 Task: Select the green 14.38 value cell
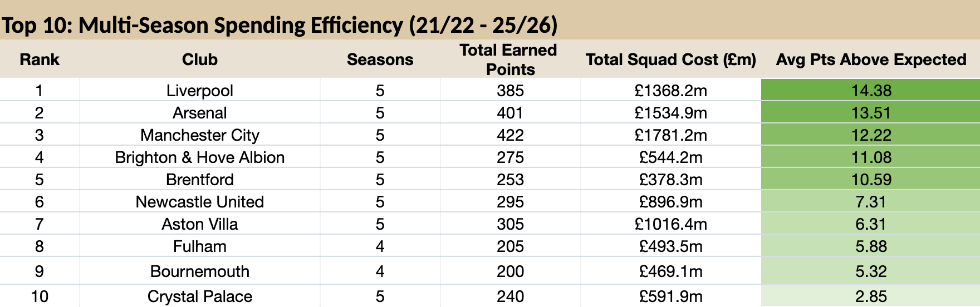pyautogui.click(x=871, y=90)
